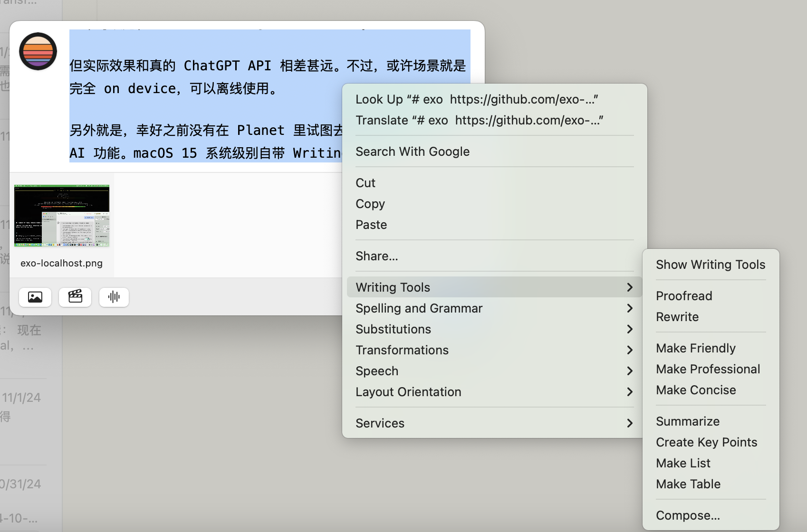807x532 pixels.
Task: Click Show Writing Tools
Action: point(710,265)
